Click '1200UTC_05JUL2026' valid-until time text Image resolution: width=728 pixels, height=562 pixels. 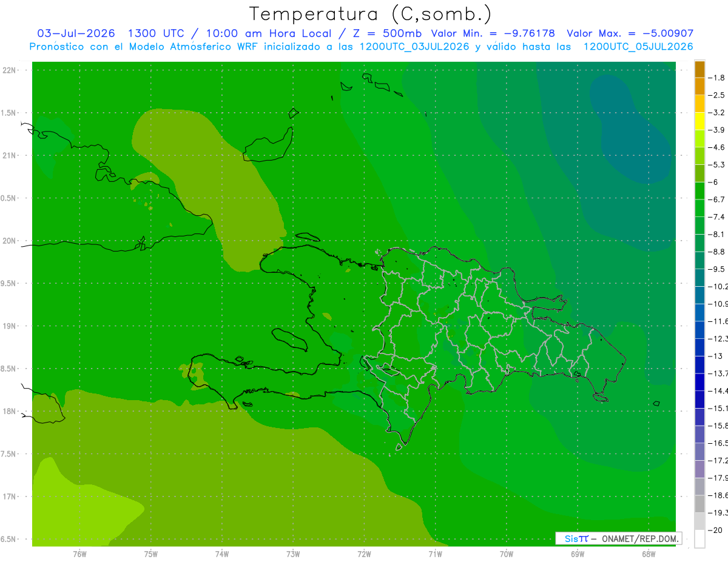(x=638, y=47)
